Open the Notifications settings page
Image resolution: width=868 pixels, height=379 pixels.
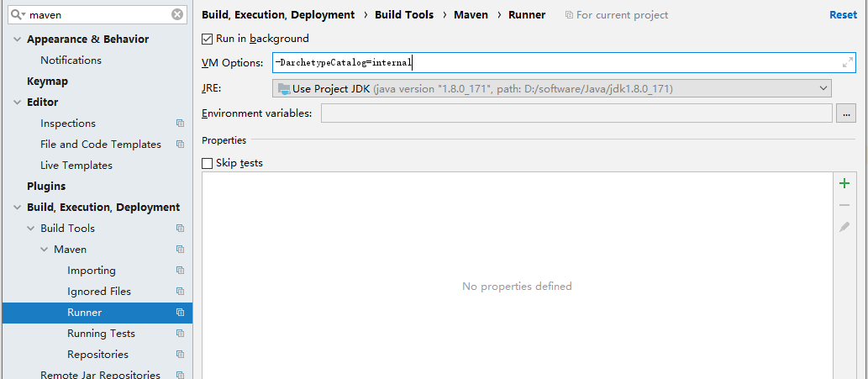71,61
